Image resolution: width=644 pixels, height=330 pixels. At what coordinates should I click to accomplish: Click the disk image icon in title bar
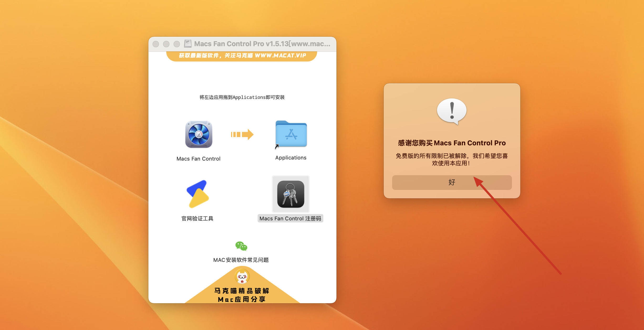pos(188,44)
